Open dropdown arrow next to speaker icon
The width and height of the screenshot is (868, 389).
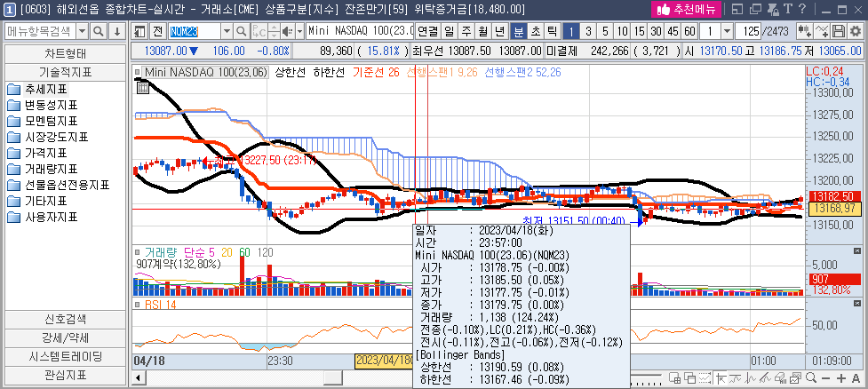(x=300, y=31)
